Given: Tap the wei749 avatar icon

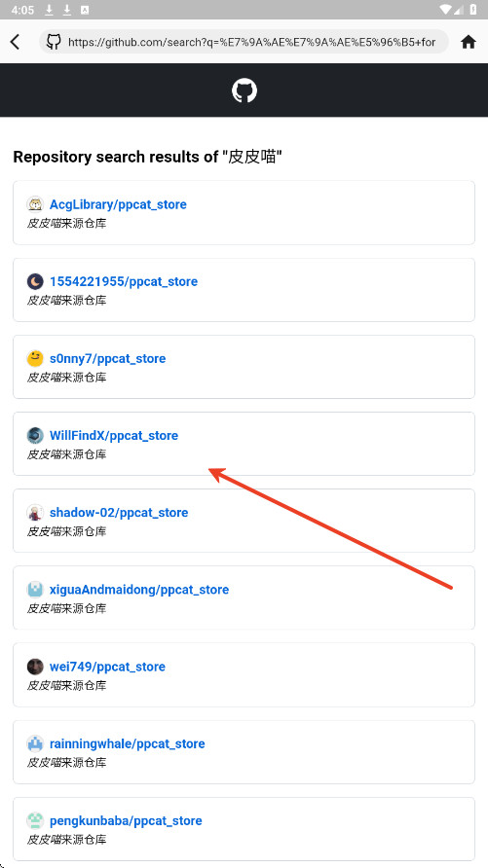Looking at the screenshot, I should (x=35, y=667).
